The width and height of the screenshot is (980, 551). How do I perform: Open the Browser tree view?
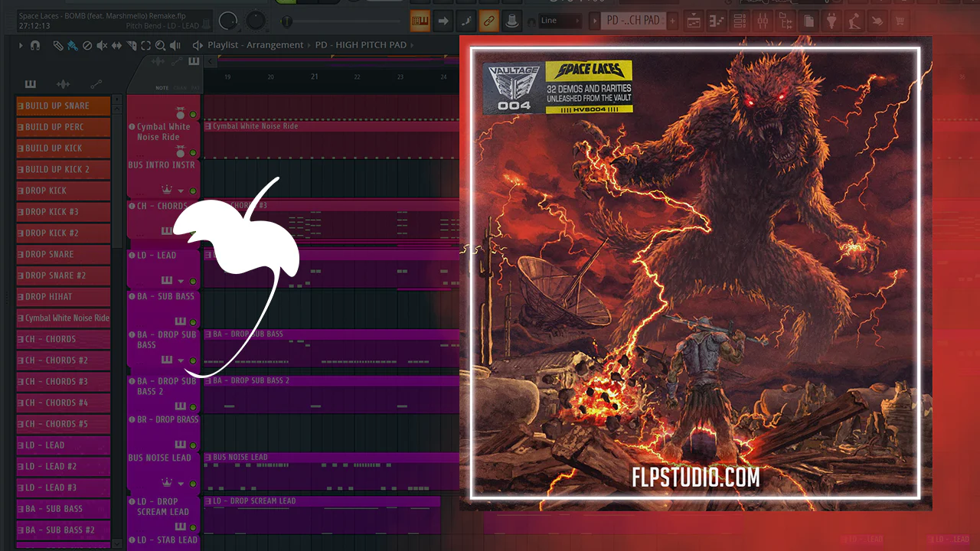[x=786, y=21]
